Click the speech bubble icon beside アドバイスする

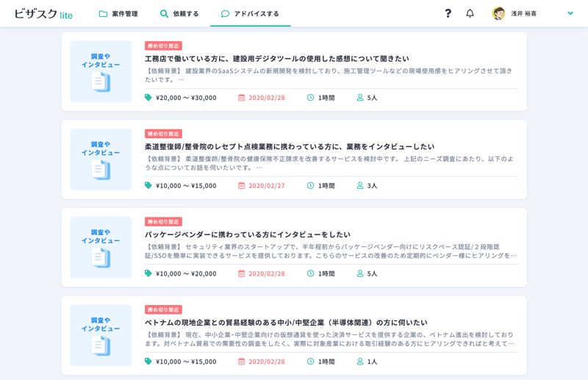[x=225, y=14]
